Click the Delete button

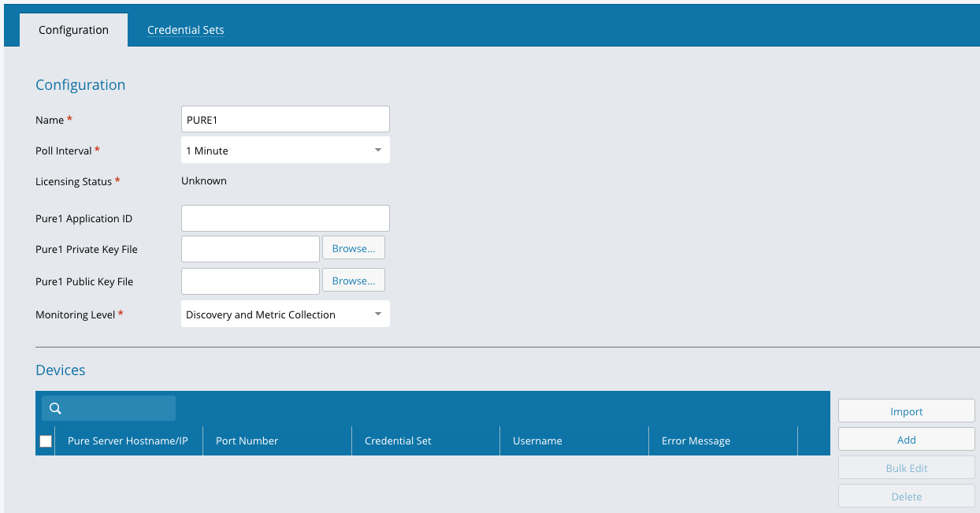pos(907,496)
